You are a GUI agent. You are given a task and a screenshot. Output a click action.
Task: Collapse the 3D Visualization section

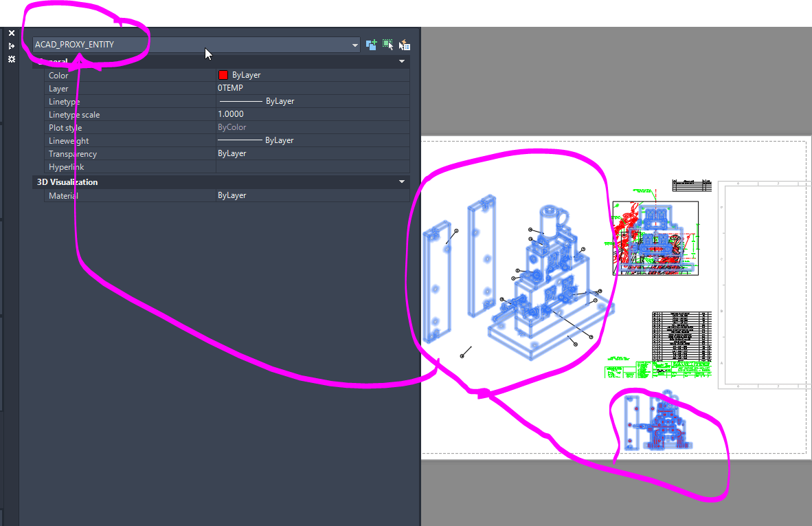pos(401,182)
